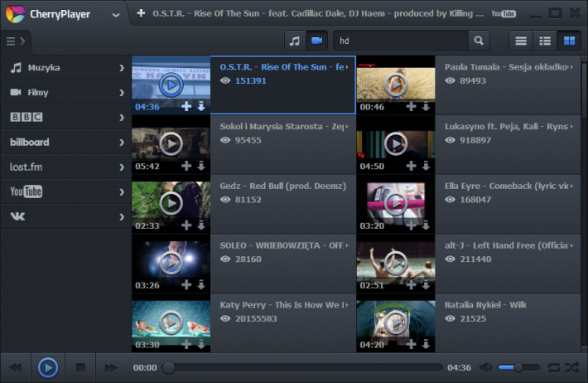Image resolution: width=588 pixels, height=383 pixels.
Task: Open the CherryPlayer main menu dropdown arrow
Action: (x=116, y=15)
